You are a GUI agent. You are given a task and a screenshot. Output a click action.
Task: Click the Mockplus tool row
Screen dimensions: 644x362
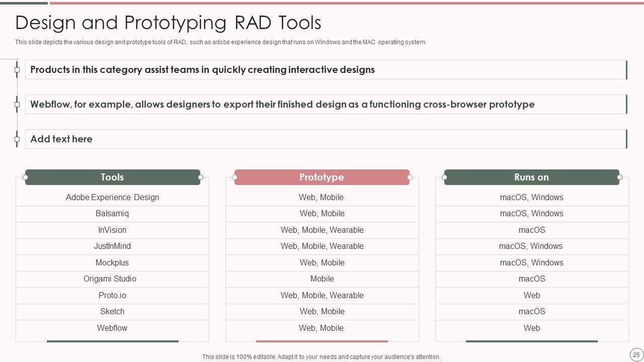pos(112,263)
